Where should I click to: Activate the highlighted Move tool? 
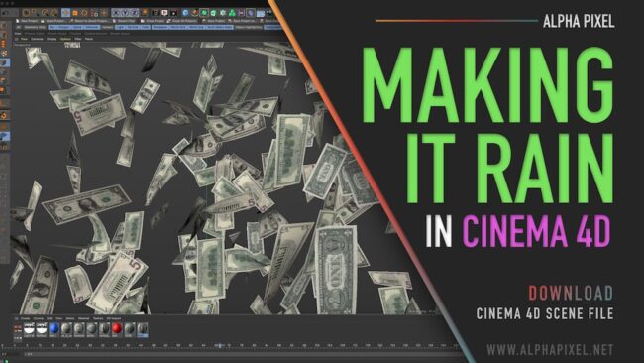tap(65, 13)
